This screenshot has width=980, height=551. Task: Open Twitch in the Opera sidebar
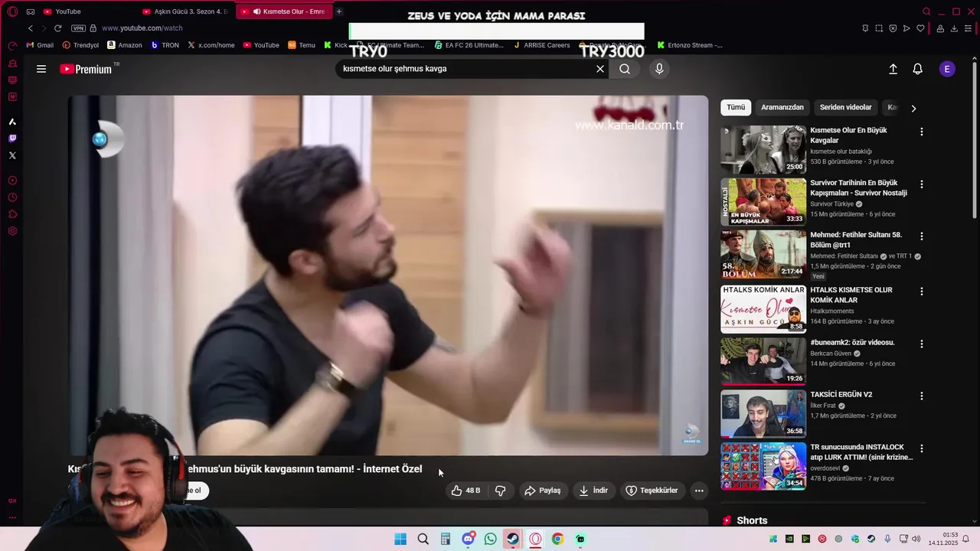click(12, 139)
